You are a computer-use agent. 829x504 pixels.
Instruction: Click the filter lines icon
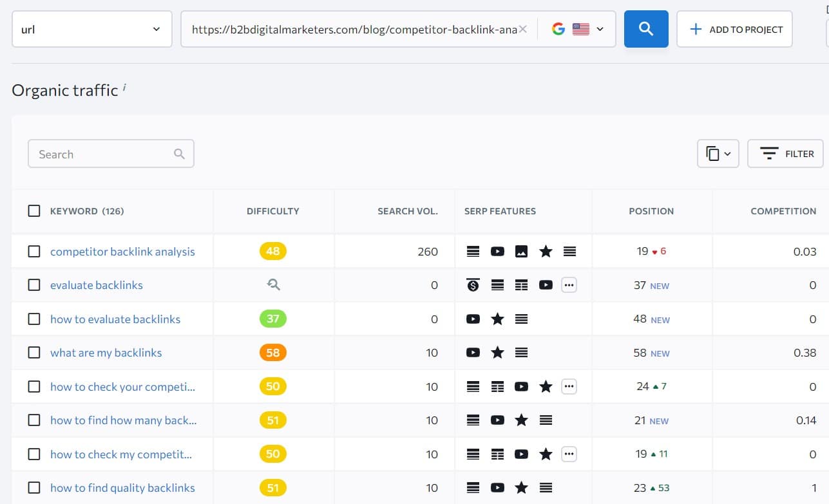point(769,154)
